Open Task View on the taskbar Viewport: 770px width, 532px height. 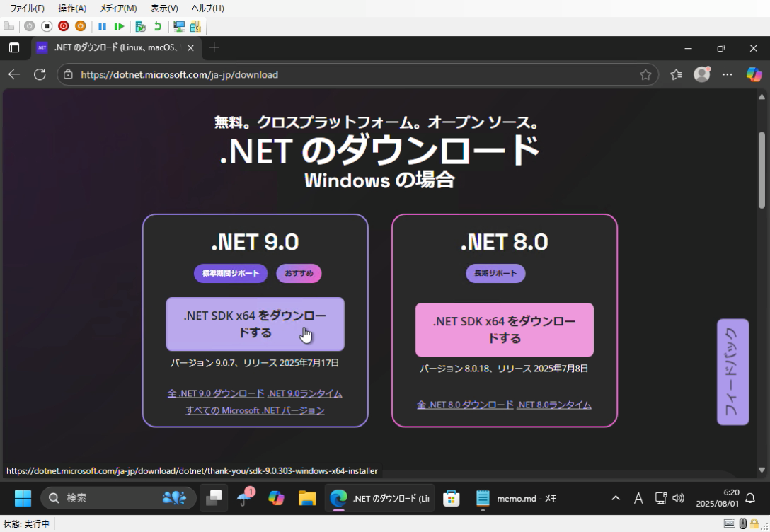pyautogui.click(x=214, y=498)
